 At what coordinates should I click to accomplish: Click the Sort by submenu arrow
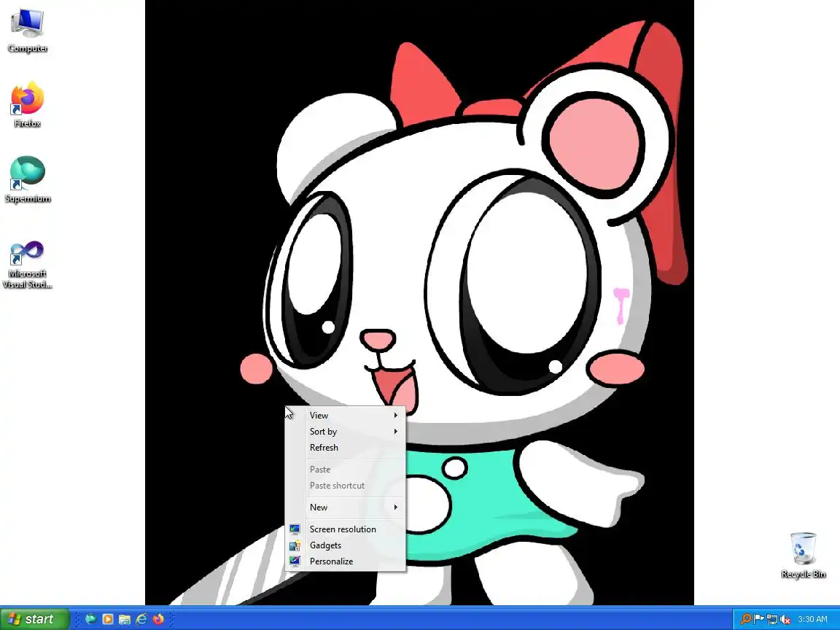396,432
